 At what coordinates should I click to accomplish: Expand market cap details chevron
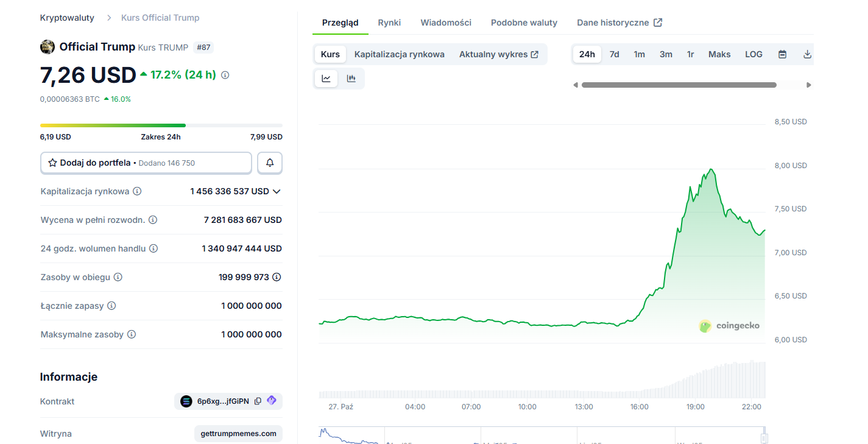coord(277,191)
